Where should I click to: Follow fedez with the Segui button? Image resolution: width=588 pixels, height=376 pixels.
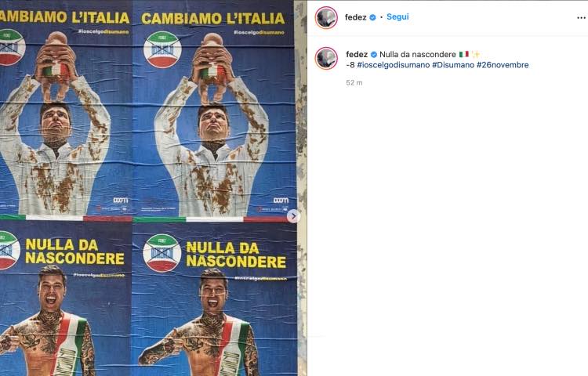point(397,17)
